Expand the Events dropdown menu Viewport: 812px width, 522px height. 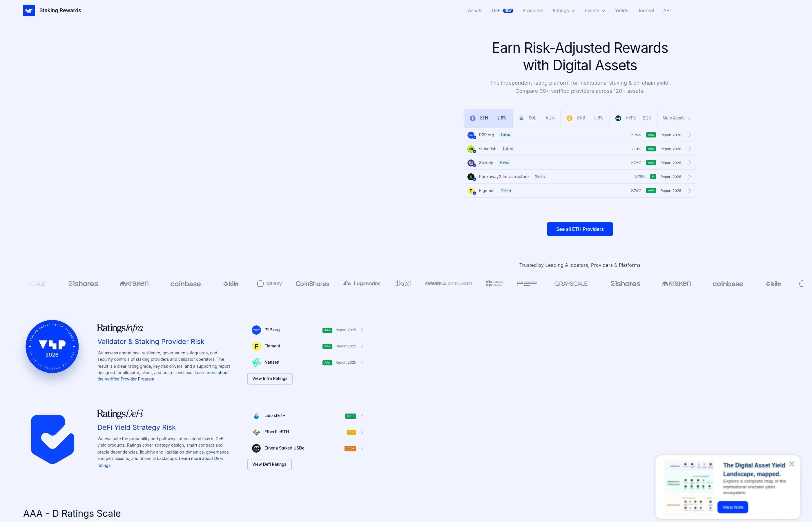(595, 10)
